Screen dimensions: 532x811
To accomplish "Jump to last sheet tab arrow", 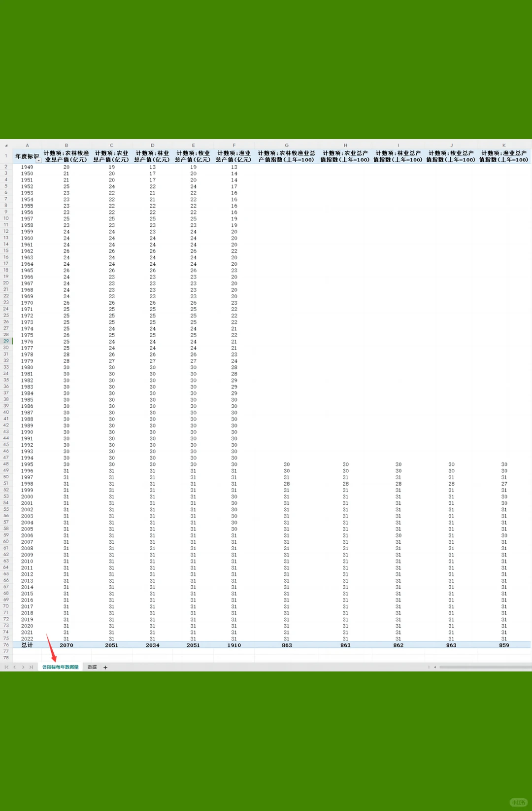I will (31, 667).
